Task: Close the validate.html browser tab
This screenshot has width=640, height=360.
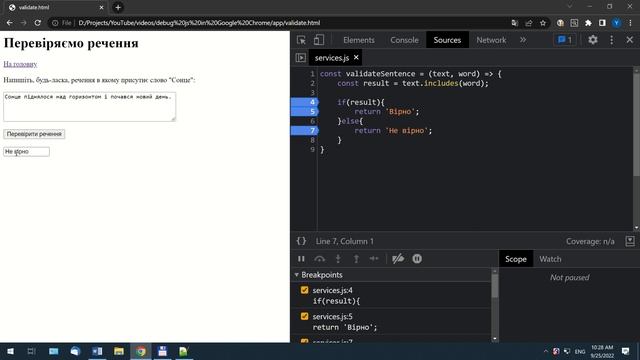Action: (x=101, y=7)
